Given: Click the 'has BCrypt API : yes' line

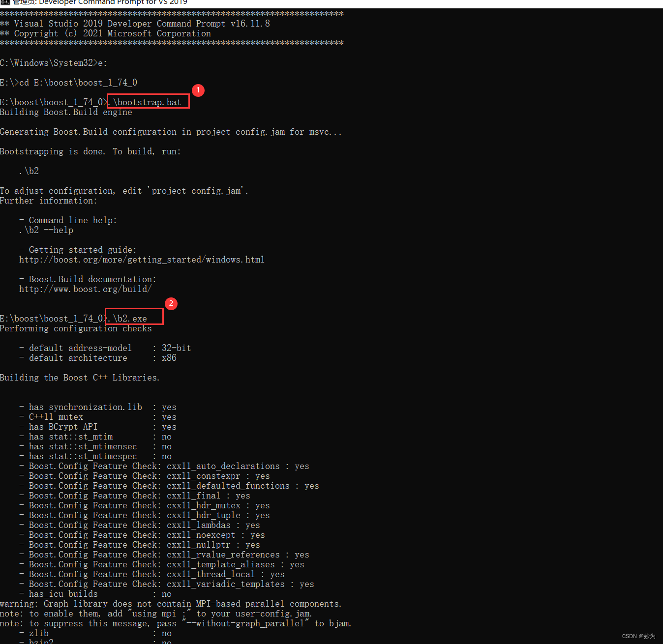Looking at the screenshot, I should (98, 427).
